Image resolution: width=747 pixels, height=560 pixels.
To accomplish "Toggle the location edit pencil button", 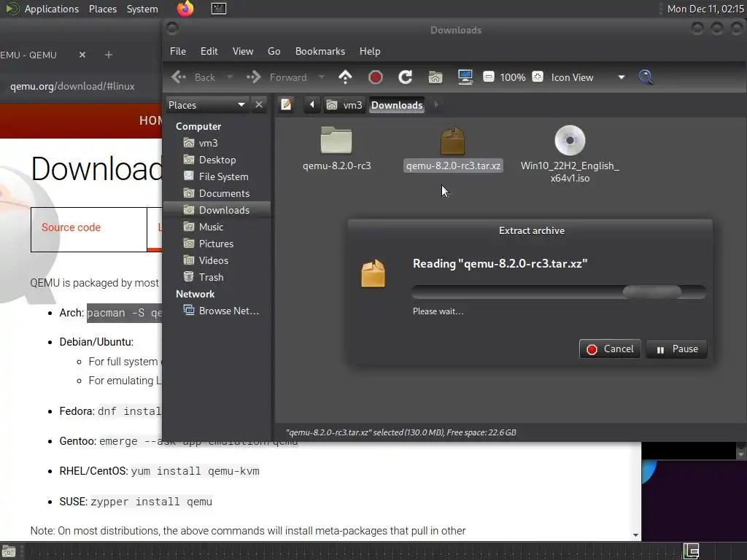I will pos(286,105).
